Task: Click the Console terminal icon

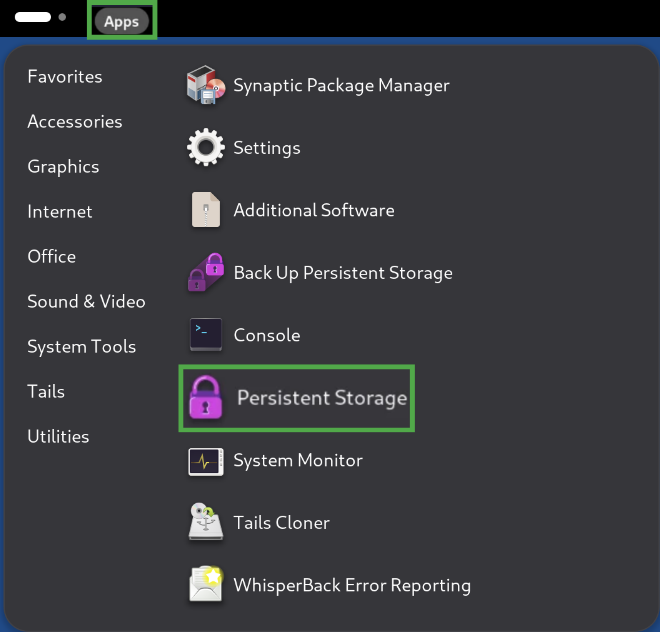Action: point(206,335)
